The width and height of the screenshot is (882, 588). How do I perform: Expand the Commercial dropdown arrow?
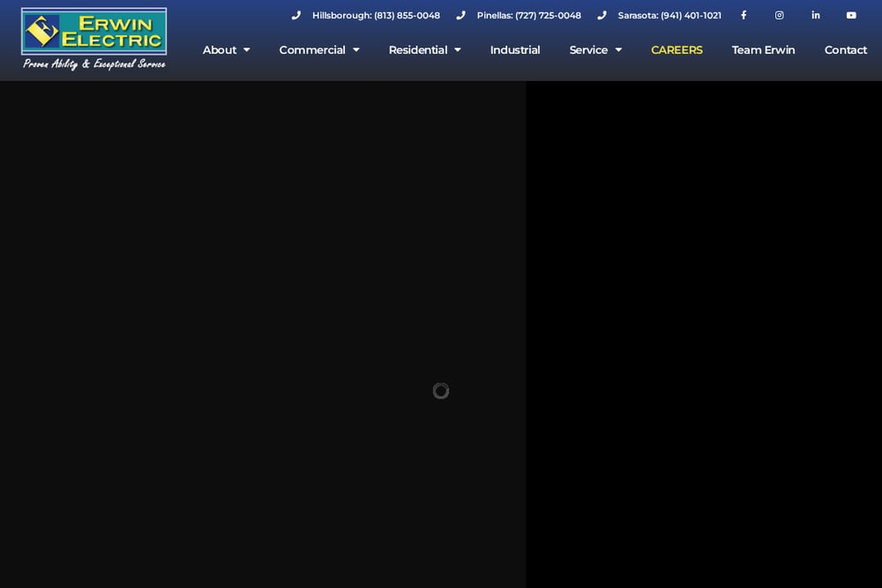click(x=356, y=50)
